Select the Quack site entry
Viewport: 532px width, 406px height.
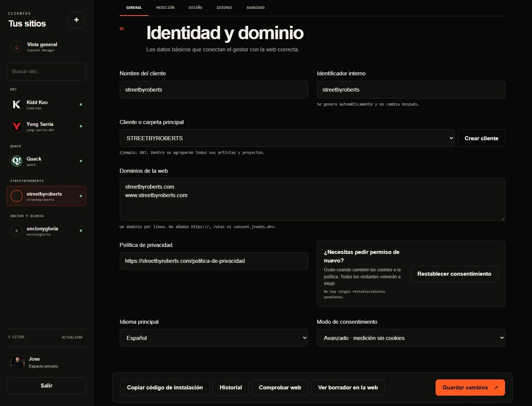pyautogui.click(x=46, y=161)
